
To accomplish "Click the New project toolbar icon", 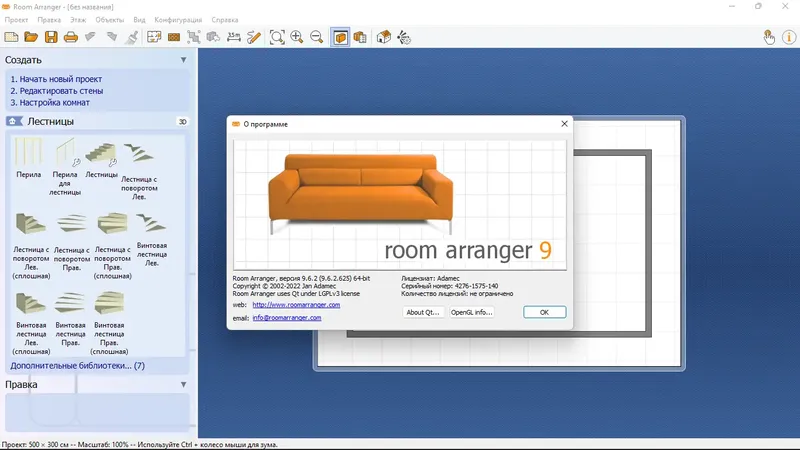I will (11, 37).
